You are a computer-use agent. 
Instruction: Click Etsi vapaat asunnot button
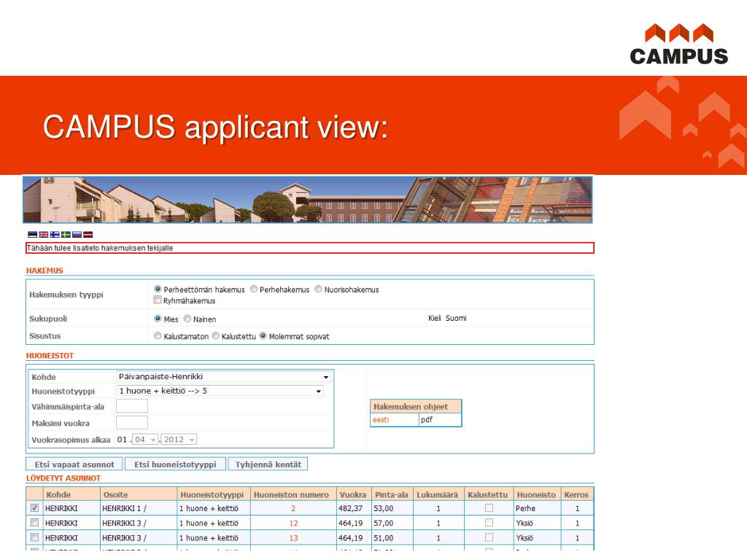click(74, 464)
